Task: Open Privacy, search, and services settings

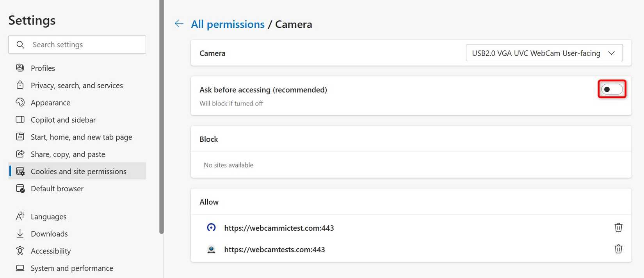Action: point(76,86)
